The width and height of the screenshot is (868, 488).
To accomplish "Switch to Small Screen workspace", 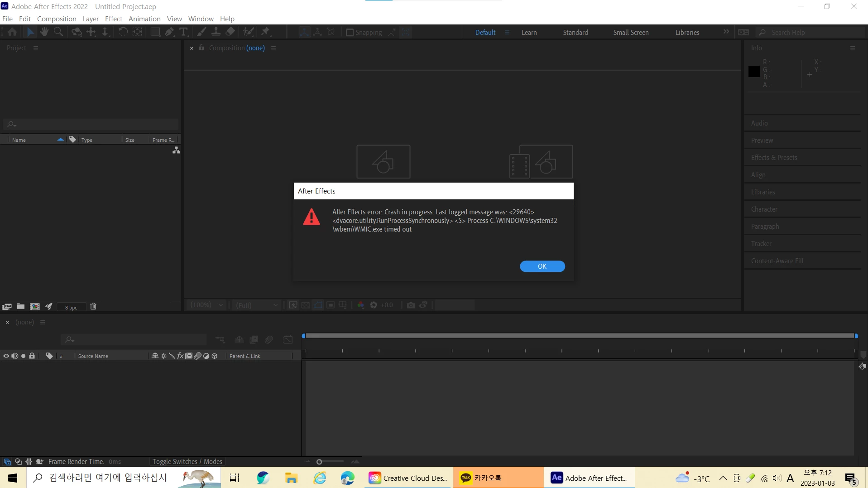I will point(631,33).
